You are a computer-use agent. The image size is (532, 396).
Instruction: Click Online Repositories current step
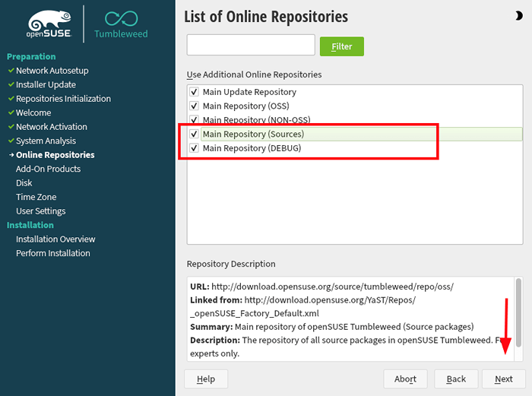(x=55, y=155)
